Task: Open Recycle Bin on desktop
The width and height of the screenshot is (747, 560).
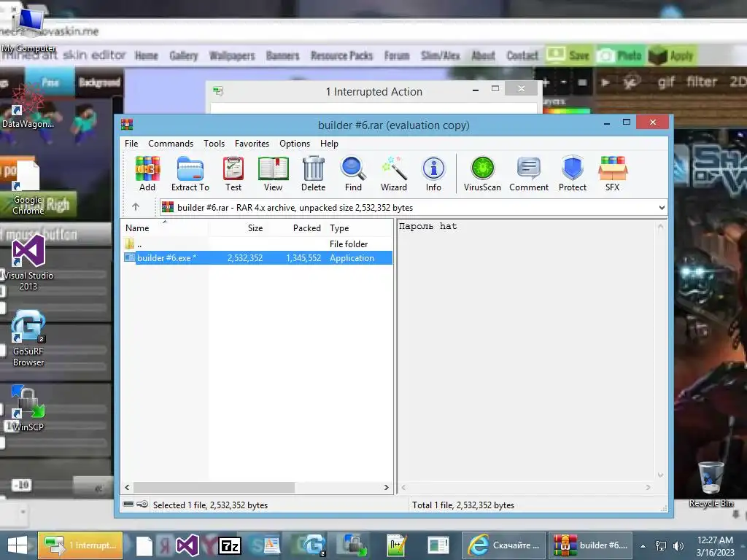Action: (x=711, y=485)
